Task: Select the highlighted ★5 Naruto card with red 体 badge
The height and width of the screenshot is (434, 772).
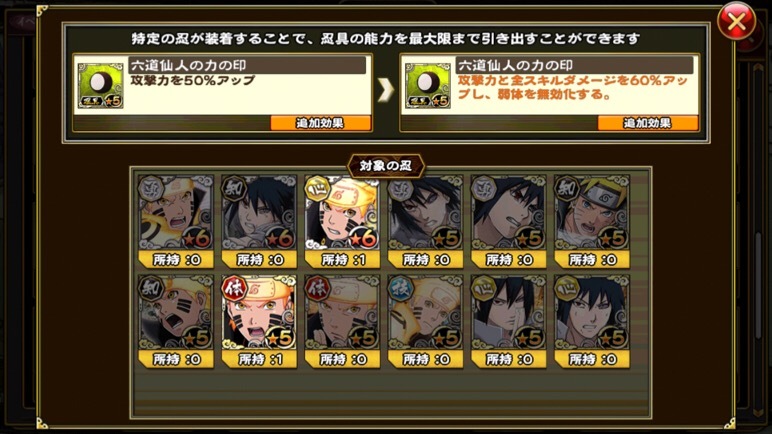Action: (259, 321)
